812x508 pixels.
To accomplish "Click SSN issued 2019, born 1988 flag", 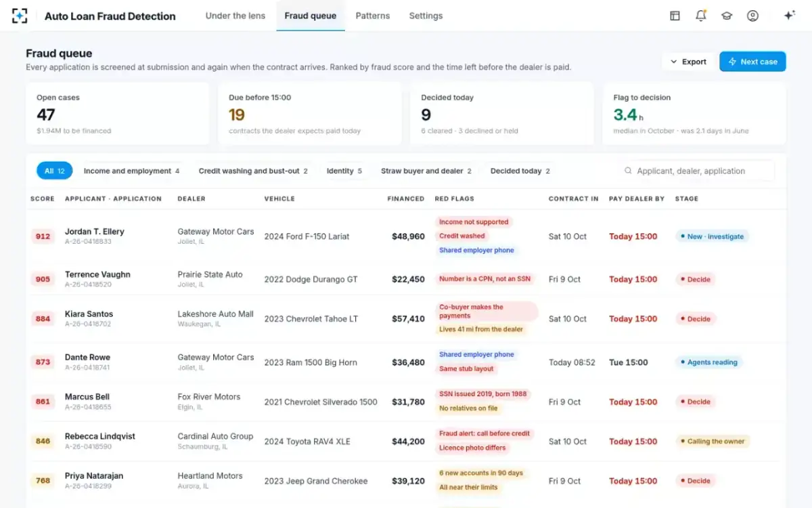I will pyautogui.click(x=483, y=394).
